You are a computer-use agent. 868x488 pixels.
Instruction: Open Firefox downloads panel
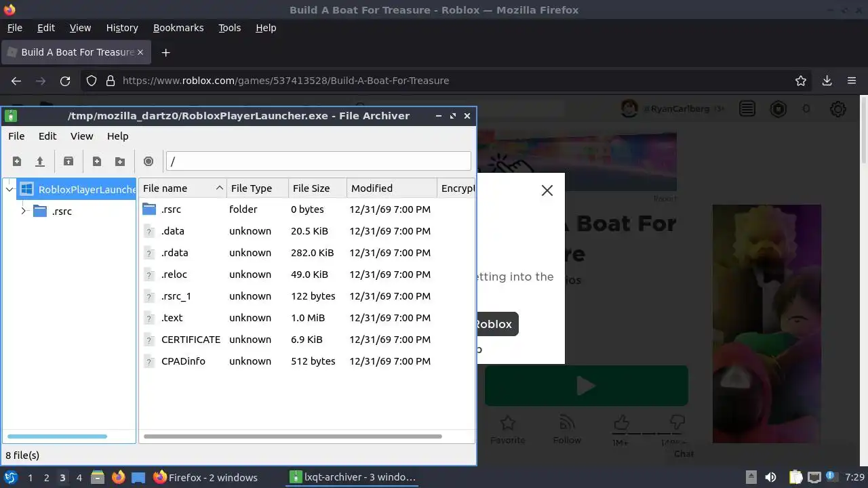pyautogui.click(x=827, y=81)
